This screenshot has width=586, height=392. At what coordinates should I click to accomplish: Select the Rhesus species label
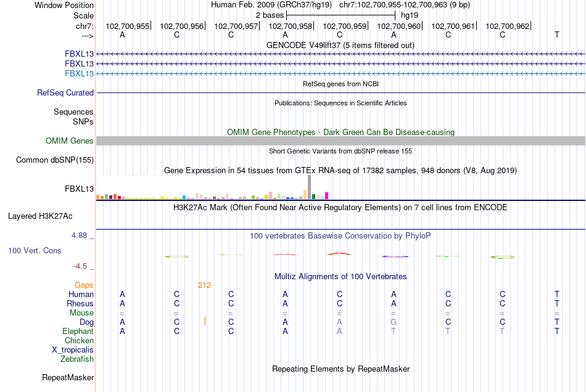click(80, 303)
